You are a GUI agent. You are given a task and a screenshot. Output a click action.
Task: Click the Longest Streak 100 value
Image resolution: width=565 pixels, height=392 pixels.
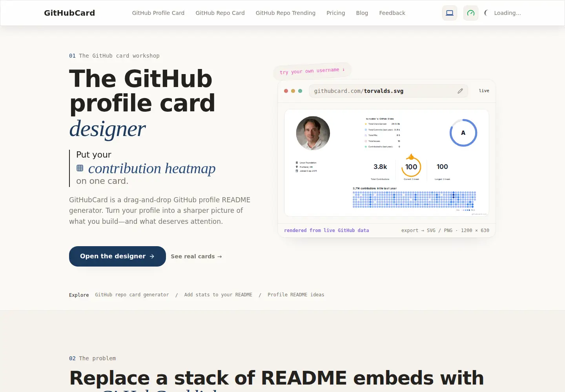click(442, 167)
